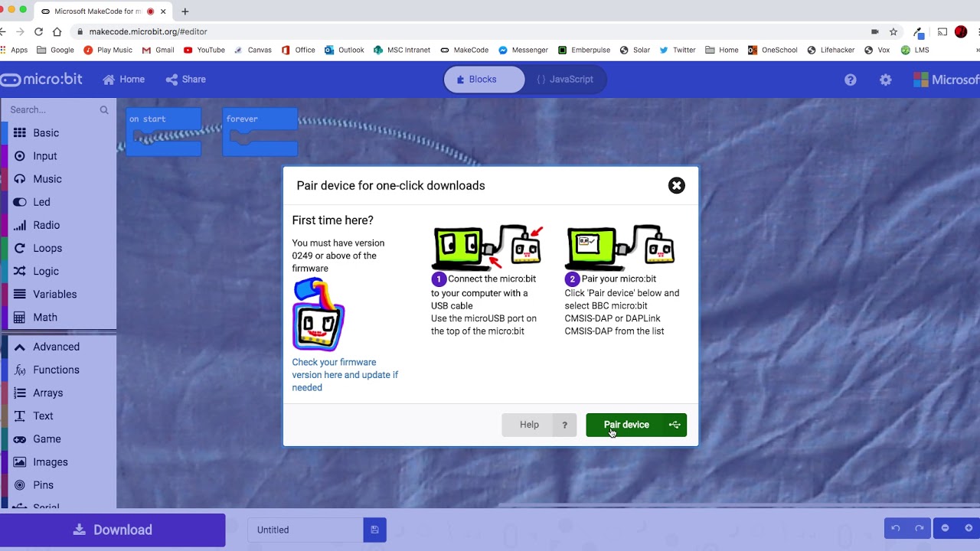This screenshot has height=551, width=980.
Task: Open the Functions blocks category
Action: 59,370
